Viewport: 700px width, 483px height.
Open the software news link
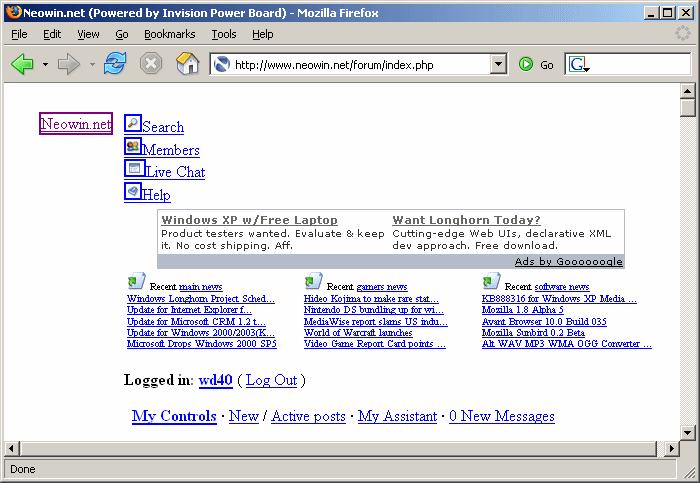pos(562,287)
